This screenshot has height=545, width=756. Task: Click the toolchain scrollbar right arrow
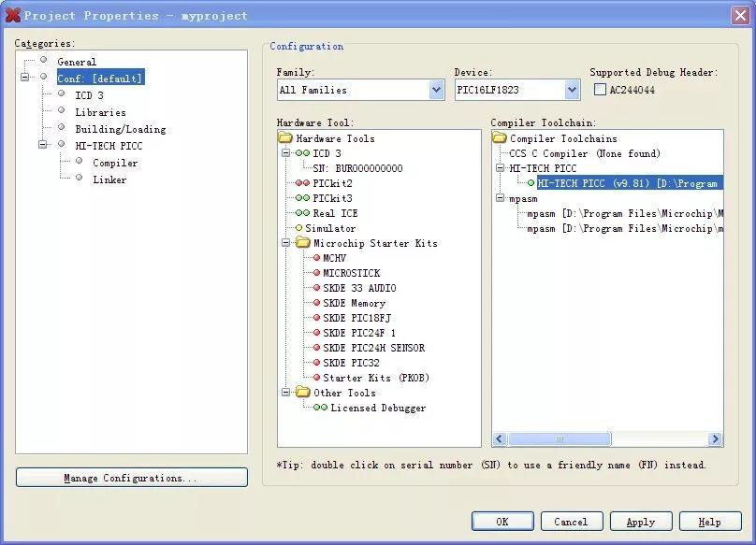point(716,439)
